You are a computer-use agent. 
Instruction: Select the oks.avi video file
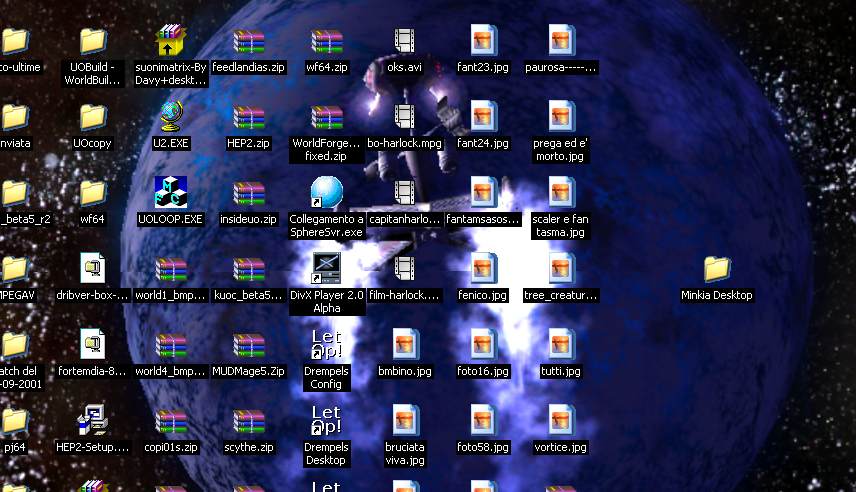[x=405, y=41]
